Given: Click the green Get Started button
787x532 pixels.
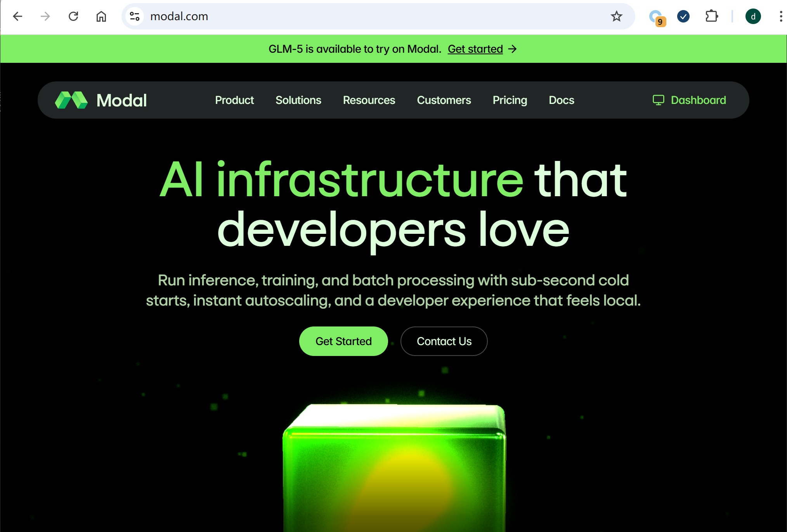Looking at the screenshot, I should coord(343,341).
